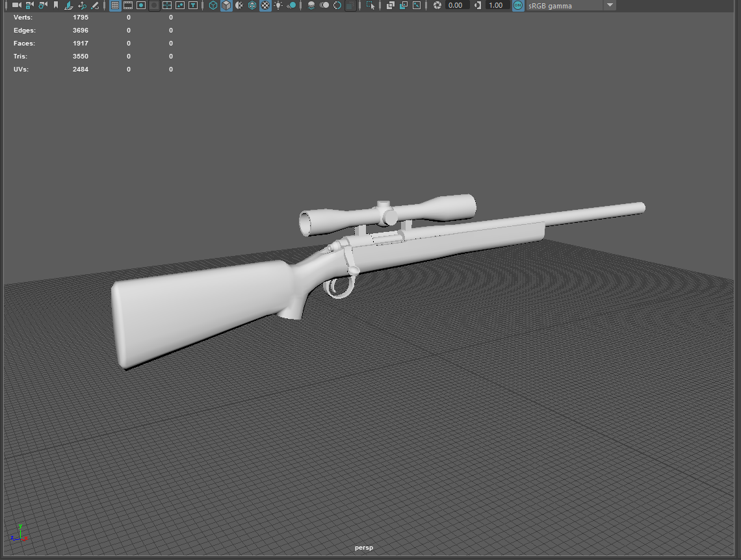This screenshot has width=741, height=560.
Task: Toggle the Field Chart display
Action: pyautogui.click(x=167, y=5)
